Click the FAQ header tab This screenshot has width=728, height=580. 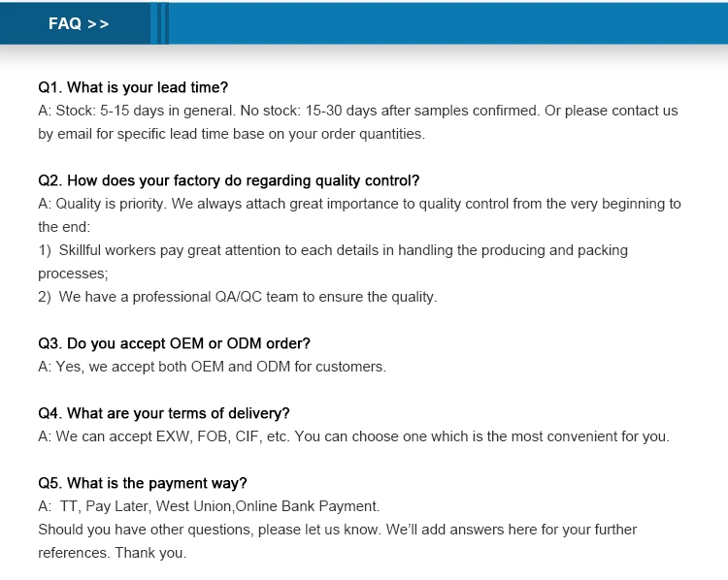pos(66,24)
